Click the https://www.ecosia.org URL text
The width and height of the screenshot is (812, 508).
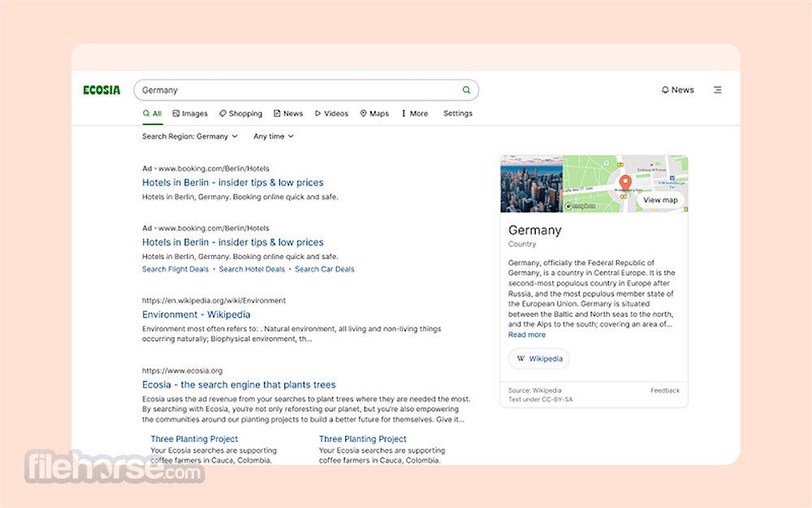coord(182,371)
